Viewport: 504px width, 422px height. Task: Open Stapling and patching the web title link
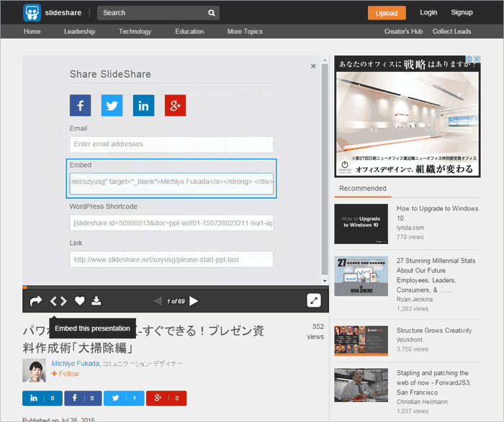pyautogui.click(x=433, y=383)
